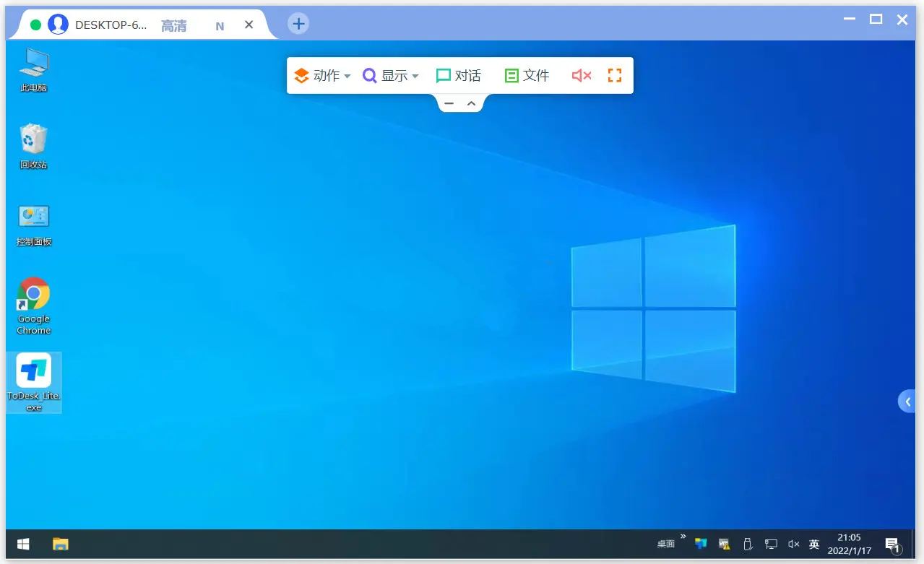The width and height of the screenshot is (924, 564).
Task: Click the 高清 quality label on the tab
Action: (173, 24)
